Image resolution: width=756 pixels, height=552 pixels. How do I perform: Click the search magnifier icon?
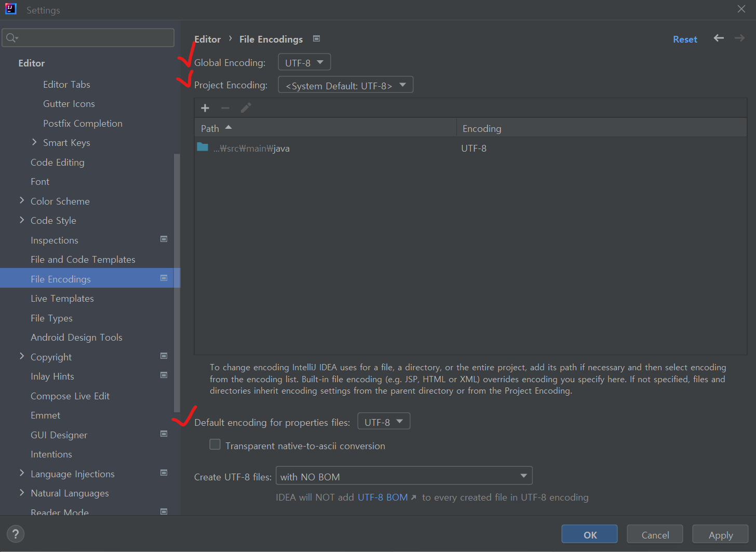[12, 38]
